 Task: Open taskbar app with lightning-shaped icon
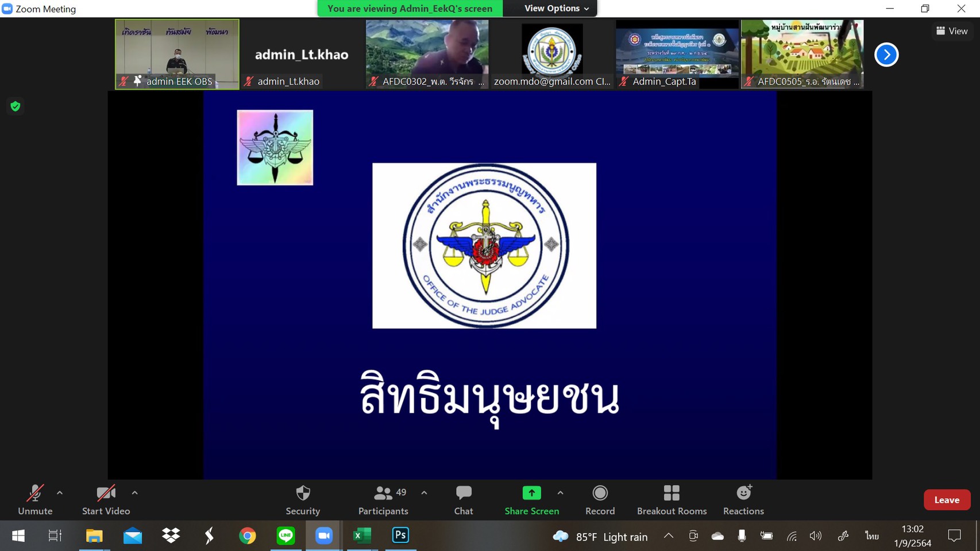pyautogui.click(x=209, y=536)
